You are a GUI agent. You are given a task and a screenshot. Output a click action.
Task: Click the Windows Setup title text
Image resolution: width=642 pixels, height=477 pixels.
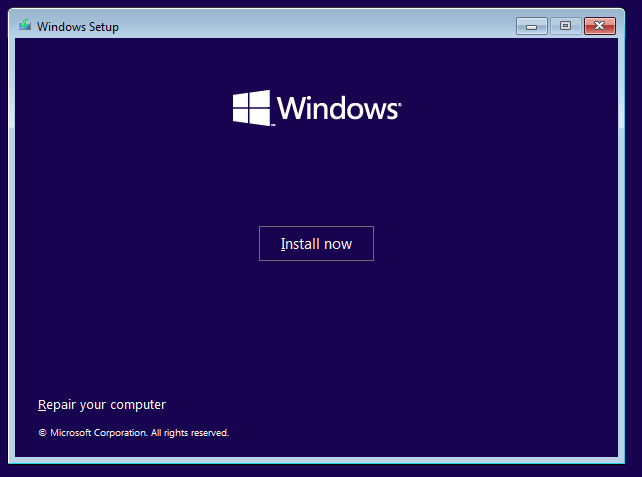point(77,27)
